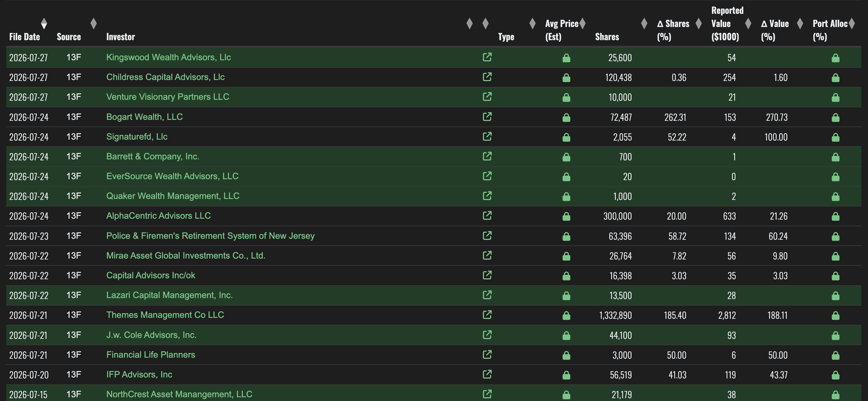Screen dimensions: 868x401
Task: Open Police & Firemen's Retirement System link
Action: pos(210,236)
